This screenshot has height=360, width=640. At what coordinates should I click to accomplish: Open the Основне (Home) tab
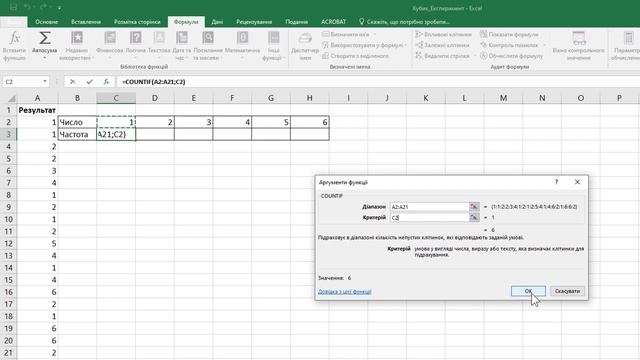[47, 22]
